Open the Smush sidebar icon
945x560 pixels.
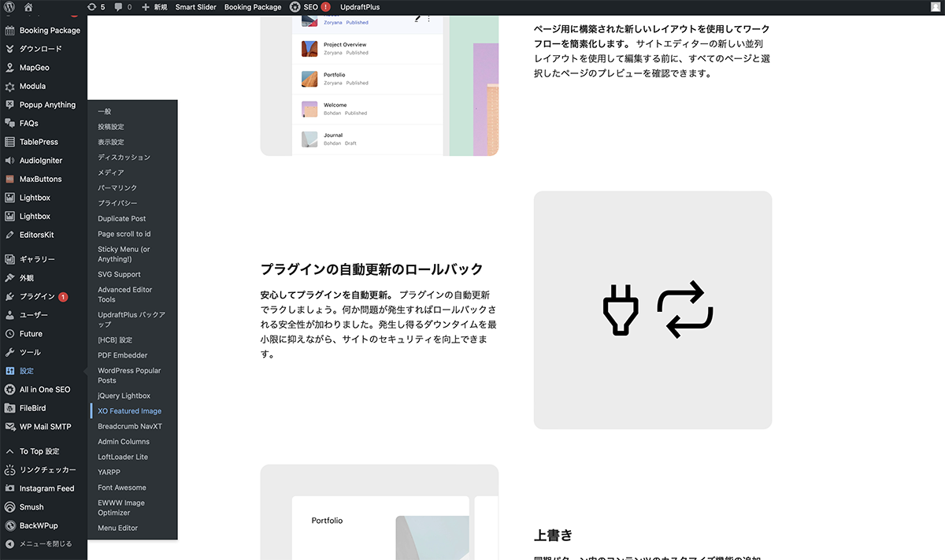(x=10, y=507)
